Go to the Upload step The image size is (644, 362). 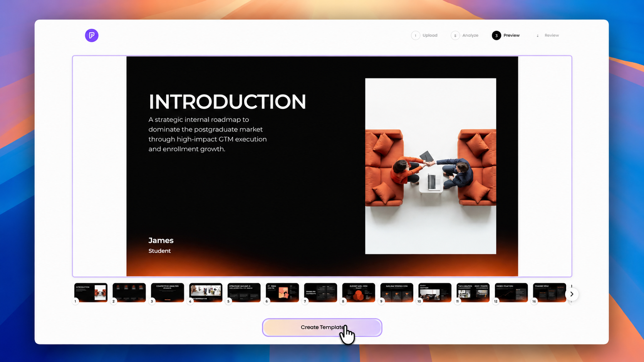pyautogui.click(x=424, y=35)
